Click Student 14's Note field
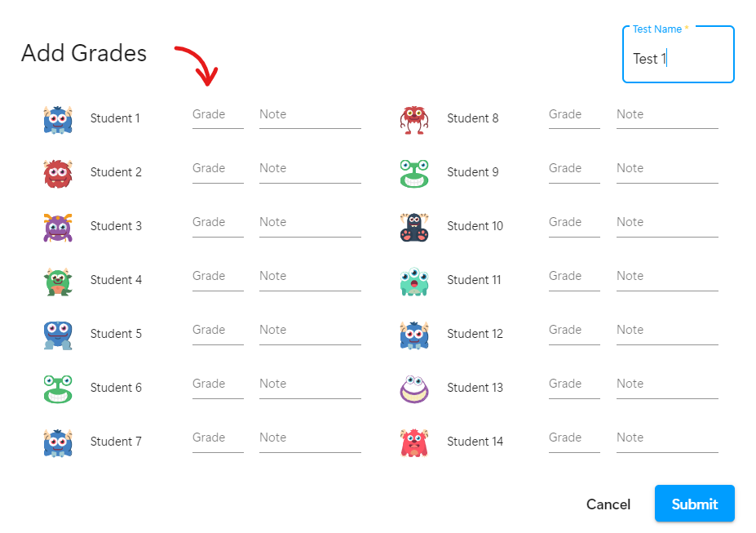This screenshot has width=756, height=533. point(666,441)
